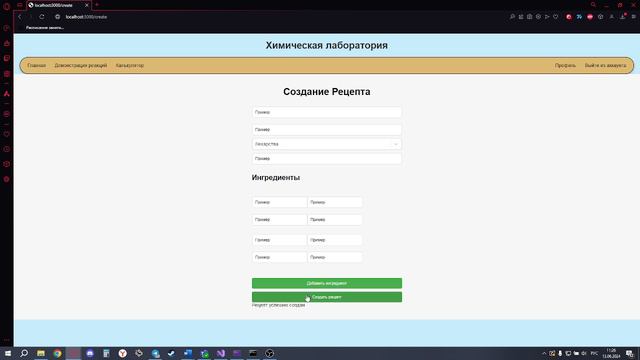Open Visual Studio from the taskbar
Screen dimensions: 640x360
[221, 353]
